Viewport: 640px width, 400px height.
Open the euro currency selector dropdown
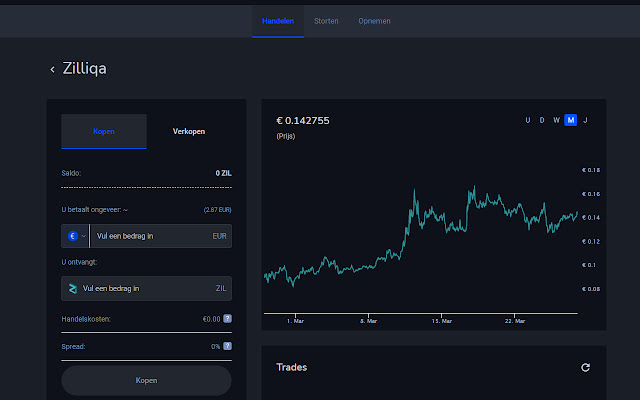click(x=76, y=236)
